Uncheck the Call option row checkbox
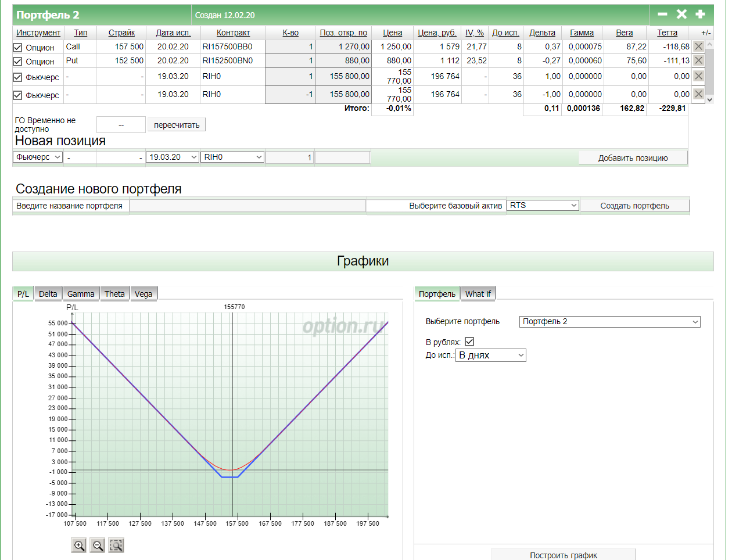 17,48
